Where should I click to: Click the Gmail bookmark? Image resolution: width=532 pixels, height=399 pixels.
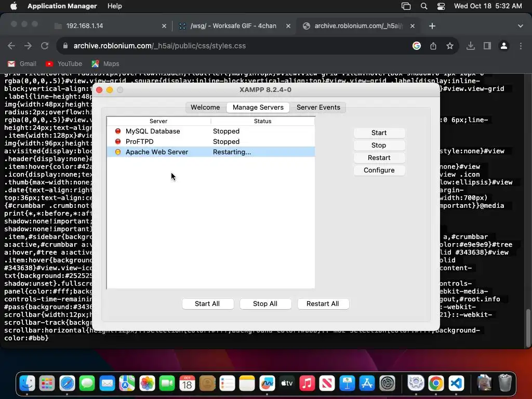point(22,64)
